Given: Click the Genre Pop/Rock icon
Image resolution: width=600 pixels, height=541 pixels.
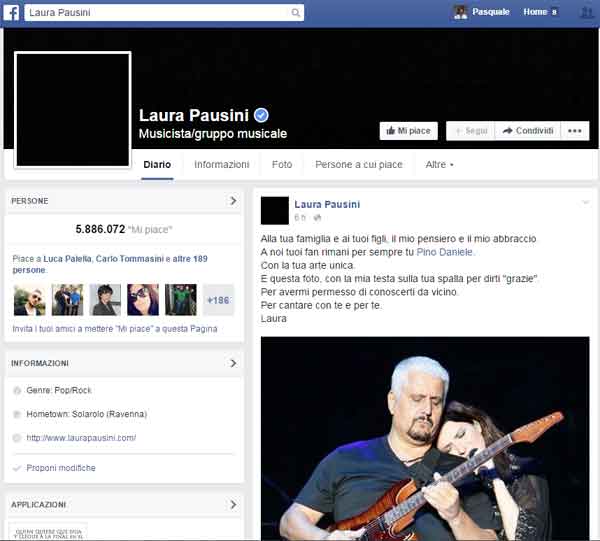Looking at the screenshot, I should coord(17,390).
